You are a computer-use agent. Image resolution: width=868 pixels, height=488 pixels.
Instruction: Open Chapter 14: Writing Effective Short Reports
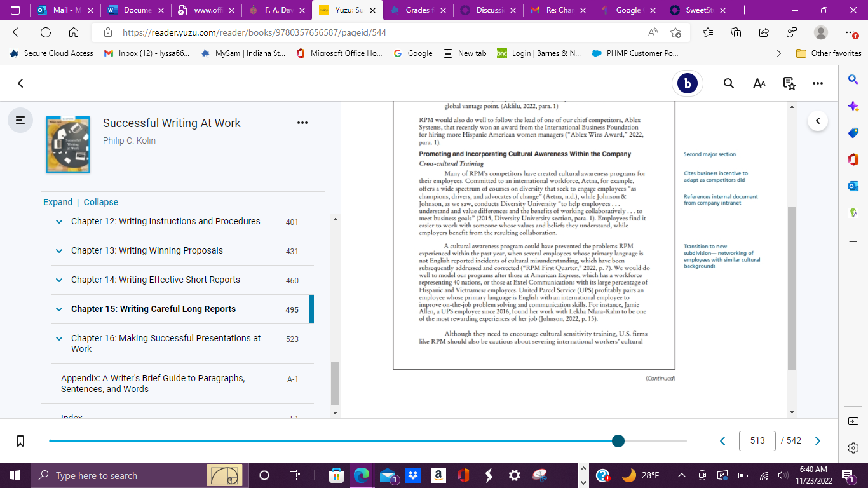tap(156, 280)
